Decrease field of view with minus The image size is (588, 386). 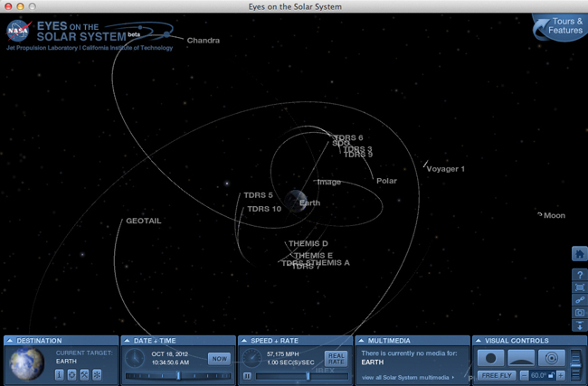tap(525, 375)
